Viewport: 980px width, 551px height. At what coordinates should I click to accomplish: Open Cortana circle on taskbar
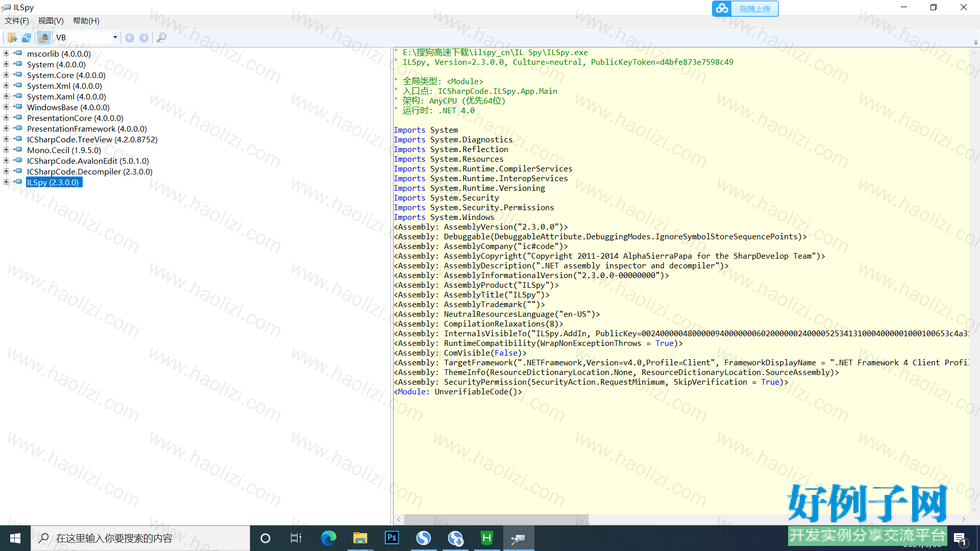point(265,538)
